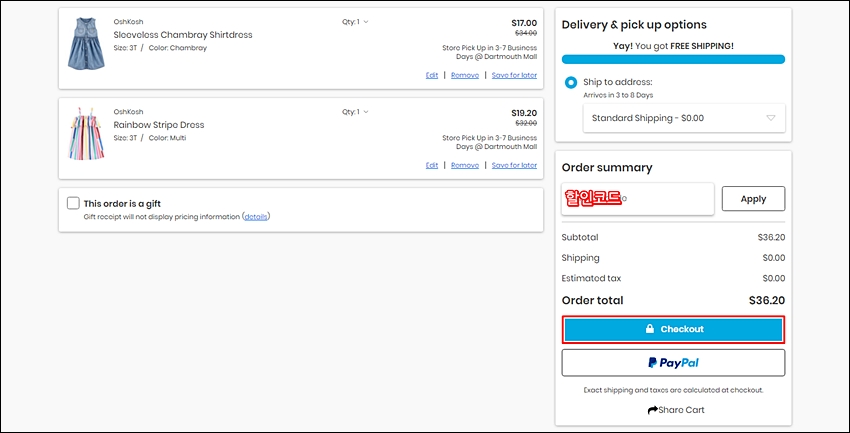Remove the Rainbow Stripe Dress from cart
Viewport: 850px width, 433px height.
tap(465, 165)
